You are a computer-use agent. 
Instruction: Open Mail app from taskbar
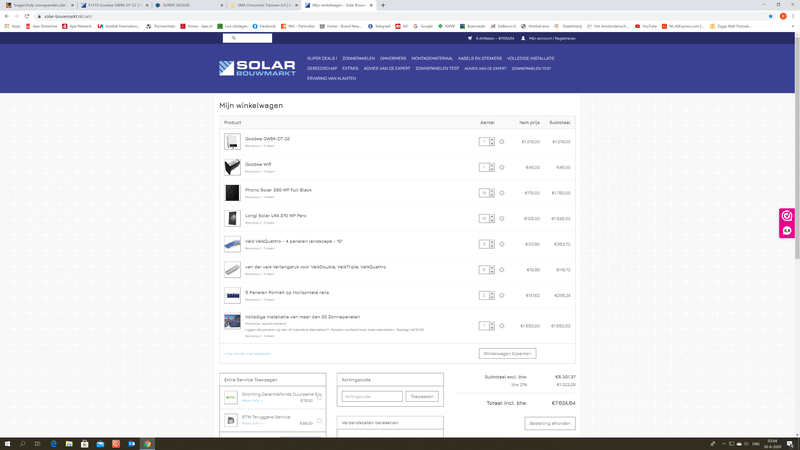point(101,444)
